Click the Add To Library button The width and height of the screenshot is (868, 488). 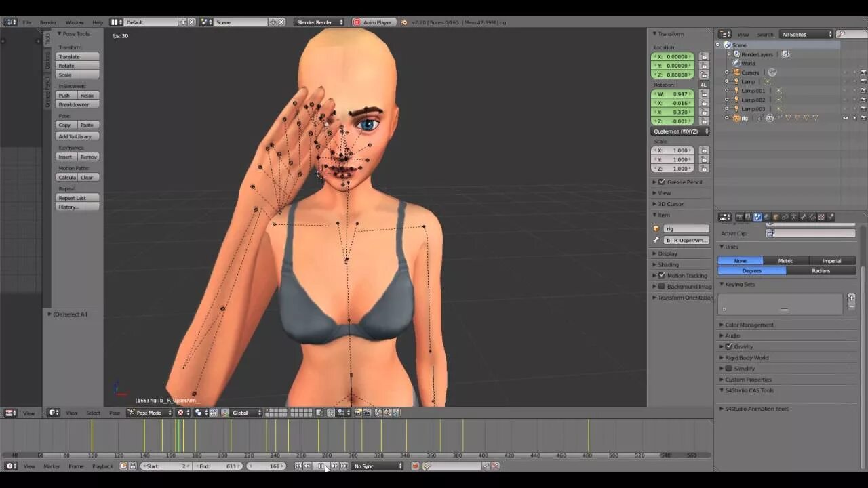pyautogui.click(x=77, y=136)
